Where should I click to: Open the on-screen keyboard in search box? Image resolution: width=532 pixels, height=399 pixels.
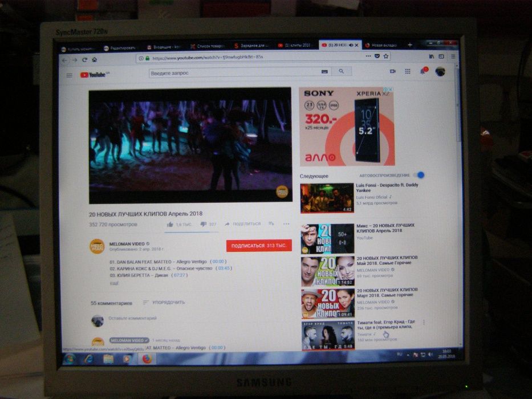[x=324, y=72]
